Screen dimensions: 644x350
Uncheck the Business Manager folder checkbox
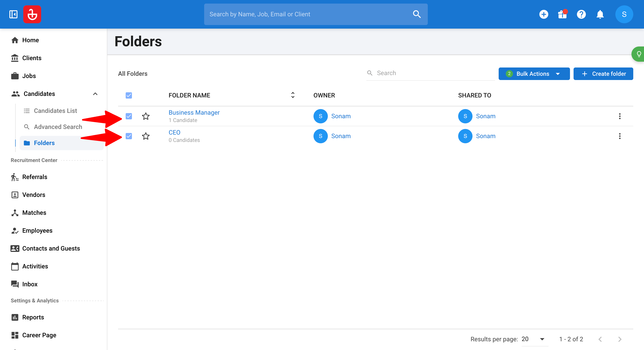(x=129, y=116)
